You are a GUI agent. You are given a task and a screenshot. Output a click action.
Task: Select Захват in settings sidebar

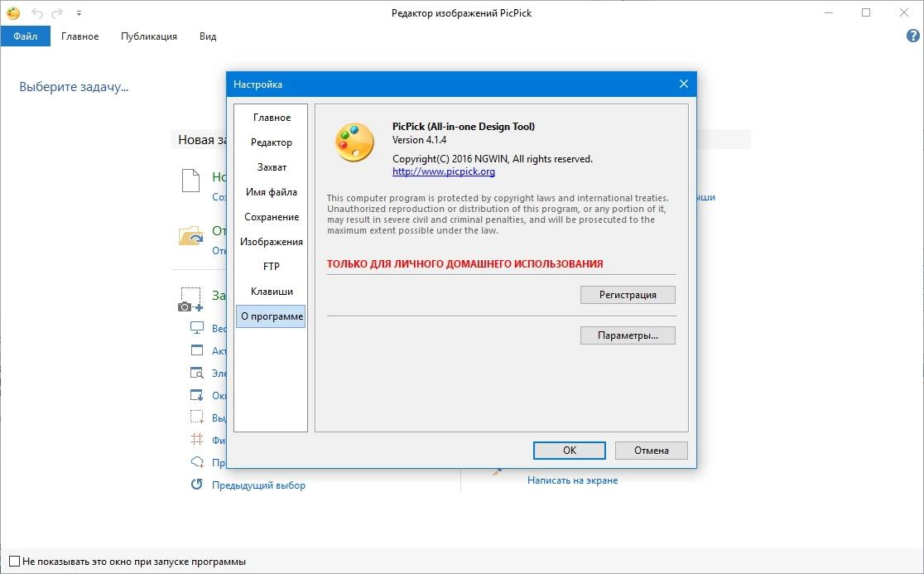pyautogui.click(x=271, y=166)
